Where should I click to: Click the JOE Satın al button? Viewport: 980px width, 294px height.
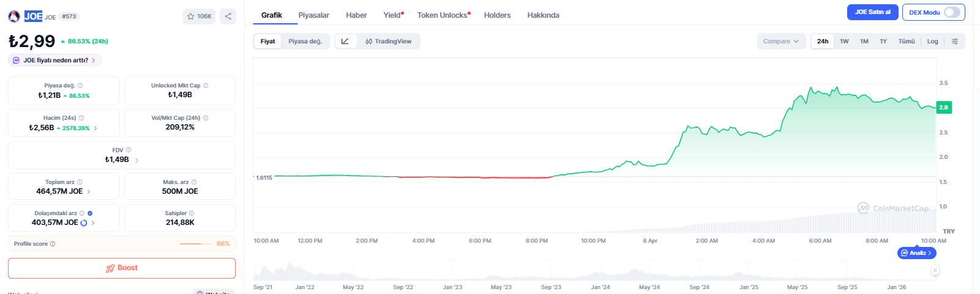(872, 12)
